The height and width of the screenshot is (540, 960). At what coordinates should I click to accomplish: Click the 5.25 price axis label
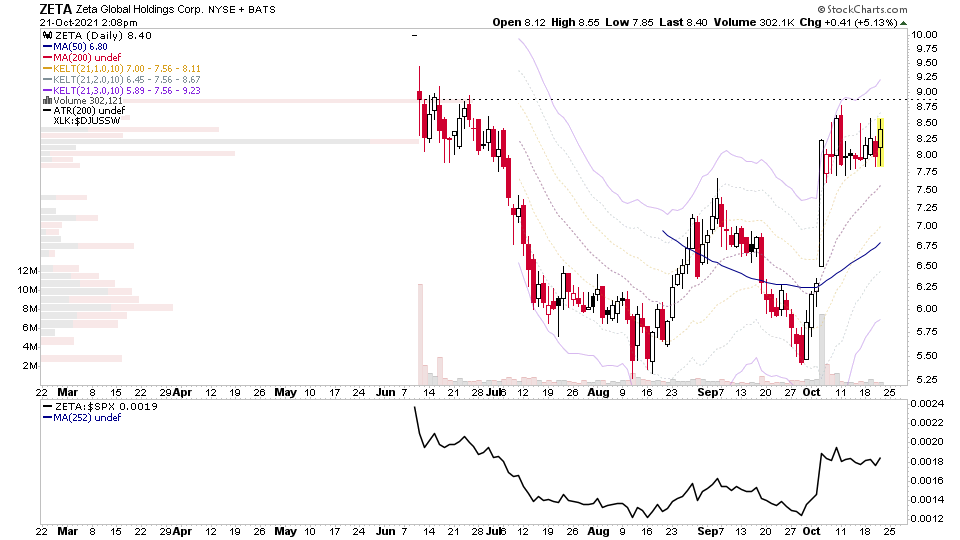(926, 380)
